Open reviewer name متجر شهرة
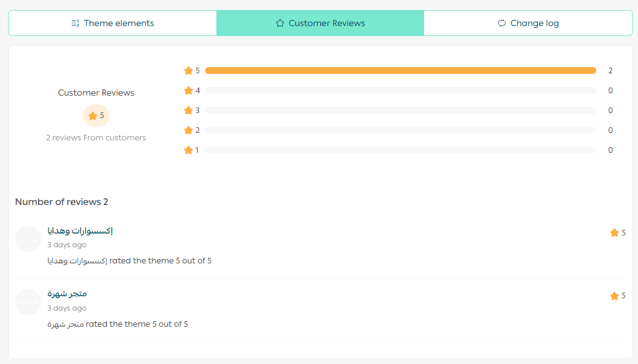Screen dimensions: 638x364 [x=67, y=294]
